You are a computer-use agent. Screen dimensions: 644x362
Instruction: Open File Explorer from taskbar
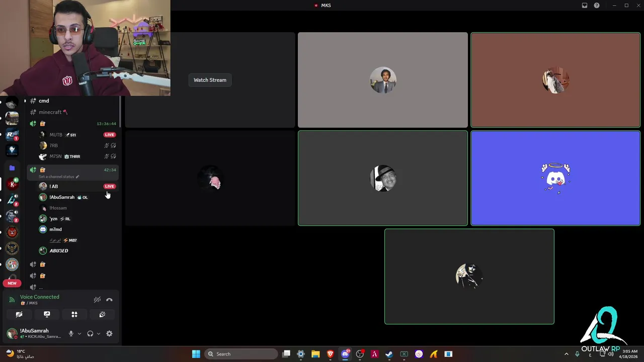pyautogui.click(x=315, y=354)
